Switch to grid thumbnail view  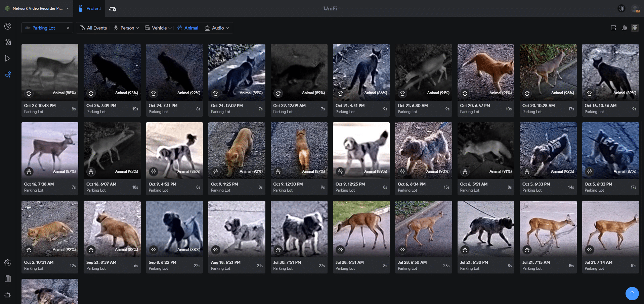635,28
